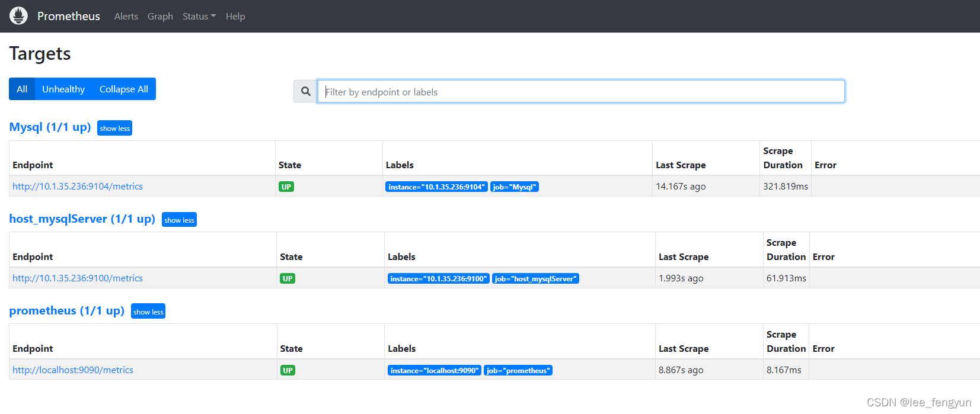Click label instance="10.1.35.236:9100"
This screenshot has width=980, height=414.
point(439,278)
